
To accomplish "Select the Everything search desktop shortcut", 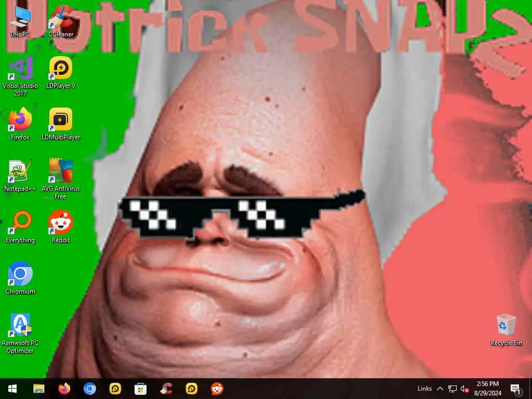I will coord(20,227).
